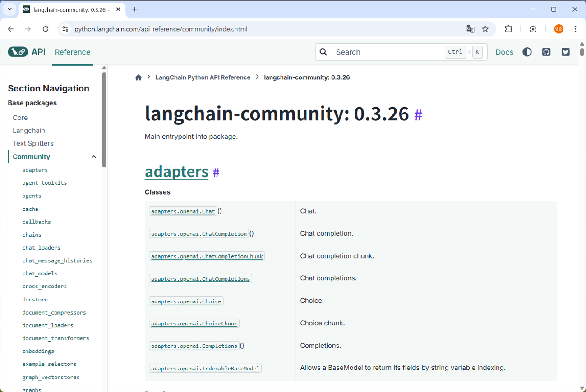Open the extensions puzzle icon
The width and height of the screenshot is (586, 392).
tap(508, 29)
